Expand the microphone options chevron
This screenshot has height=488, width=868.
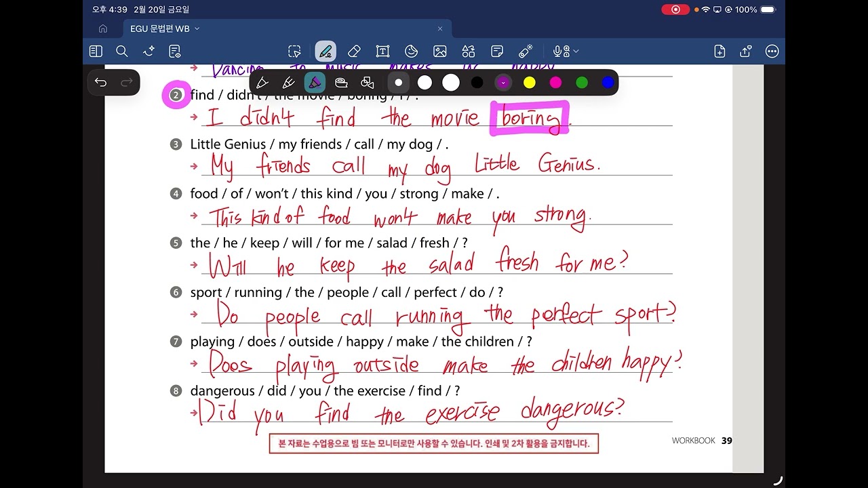coord(576,52)
